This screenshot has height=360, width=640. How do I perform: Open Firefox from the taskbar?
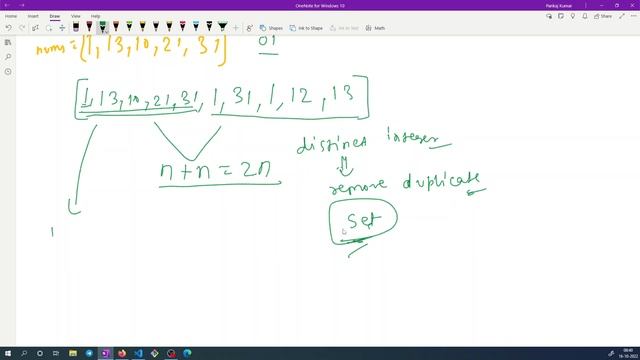[122, 353]
